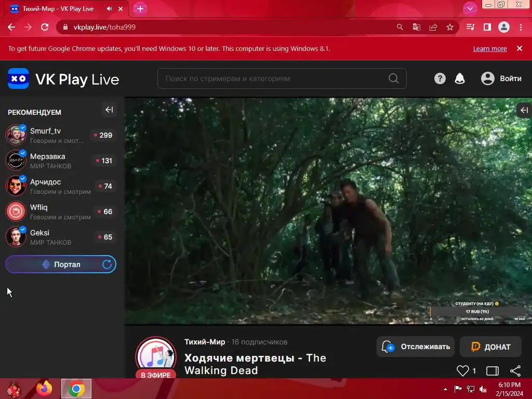Click the magnifier icon inside the search field
Screen dimensions: 532x399
pos(393,78)
